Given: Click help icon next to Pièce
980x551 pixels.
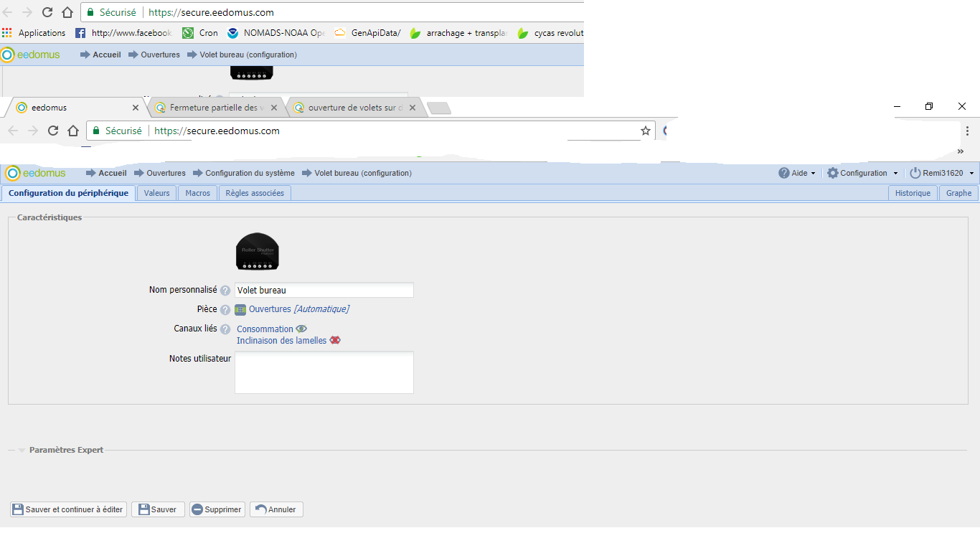Looking at the screenshot, I should click(225, 310).
